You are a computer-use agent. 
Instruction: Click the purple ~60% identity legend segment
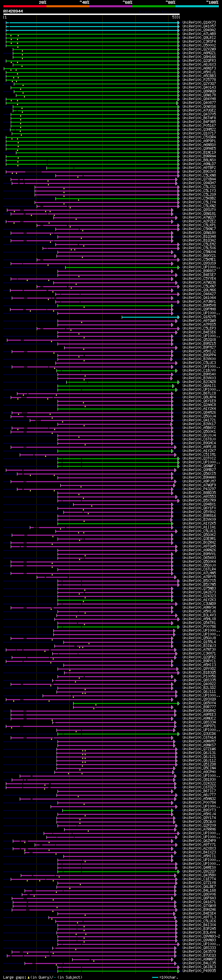tap(111, 6)
